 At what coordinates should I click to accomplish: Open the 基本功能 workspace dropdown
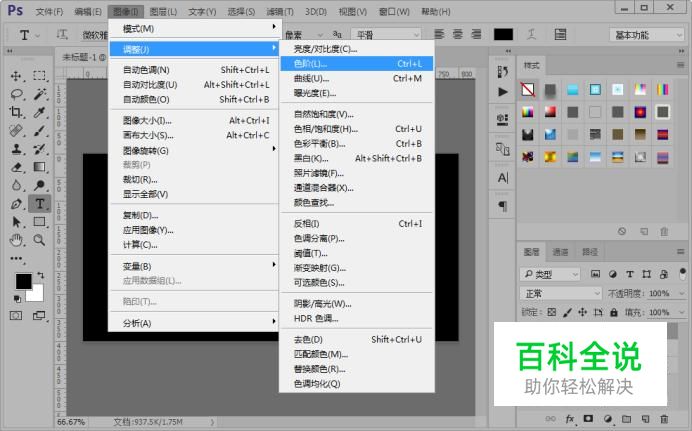pyautogui.click(x=647, y=35)
